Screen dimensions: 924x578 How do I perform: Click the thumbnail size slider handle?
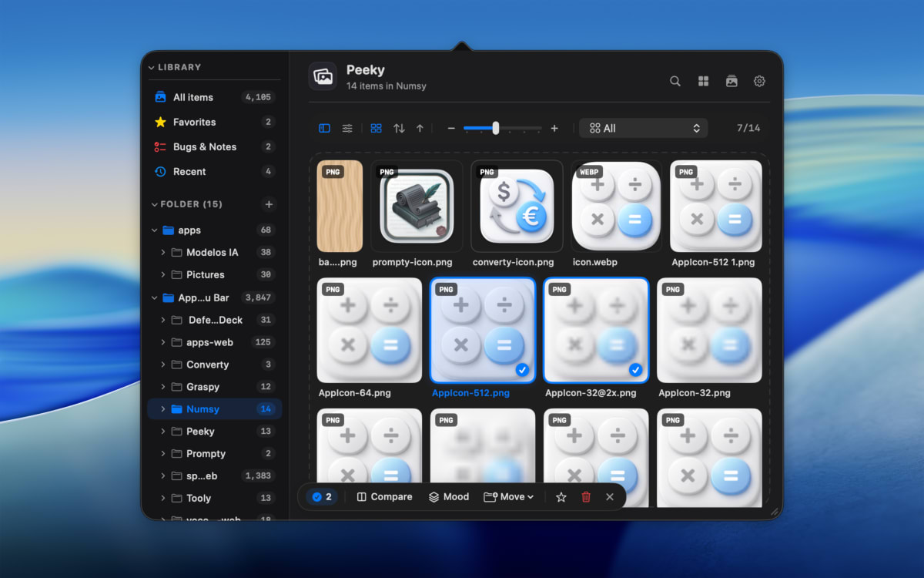click(x=495, y=128)
